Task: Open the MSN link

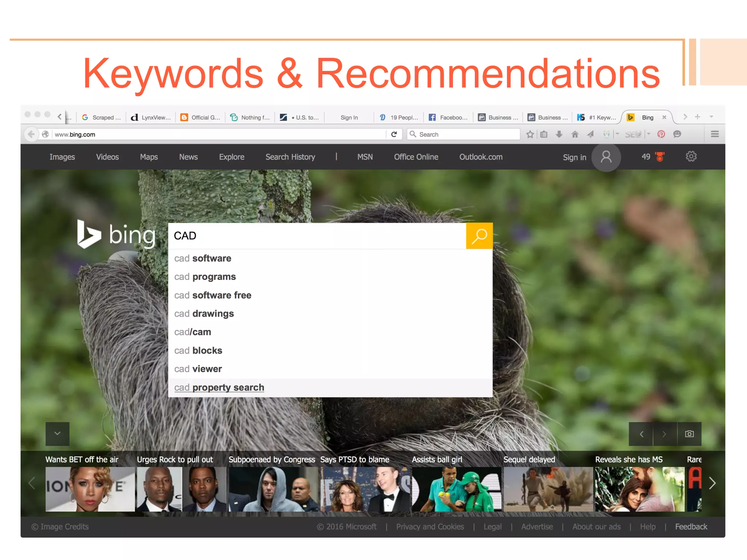Action: pos(365,157)
